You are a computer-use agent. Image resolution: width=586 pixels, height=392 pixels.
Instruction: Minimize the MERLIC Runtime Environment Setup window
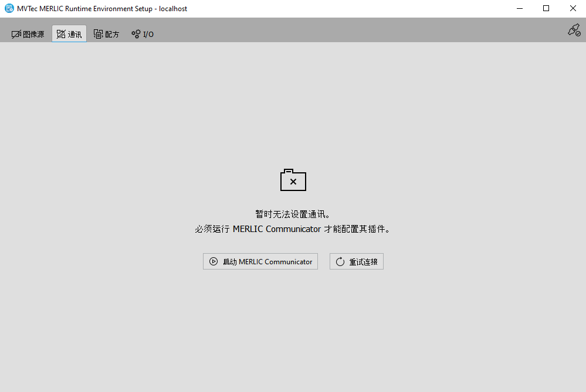519,9
